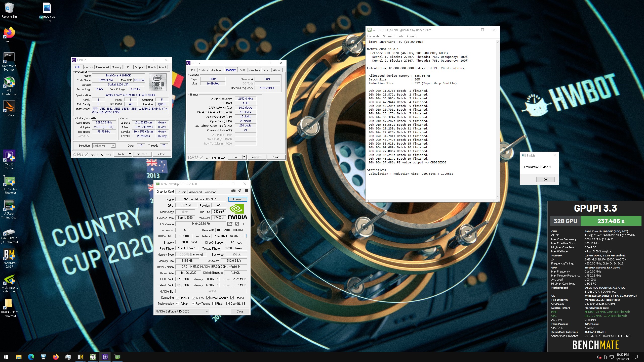Open the ASRock Timing Configurator desktop icon
This screenshot has height=362, width=644.
tap(9, 209)
